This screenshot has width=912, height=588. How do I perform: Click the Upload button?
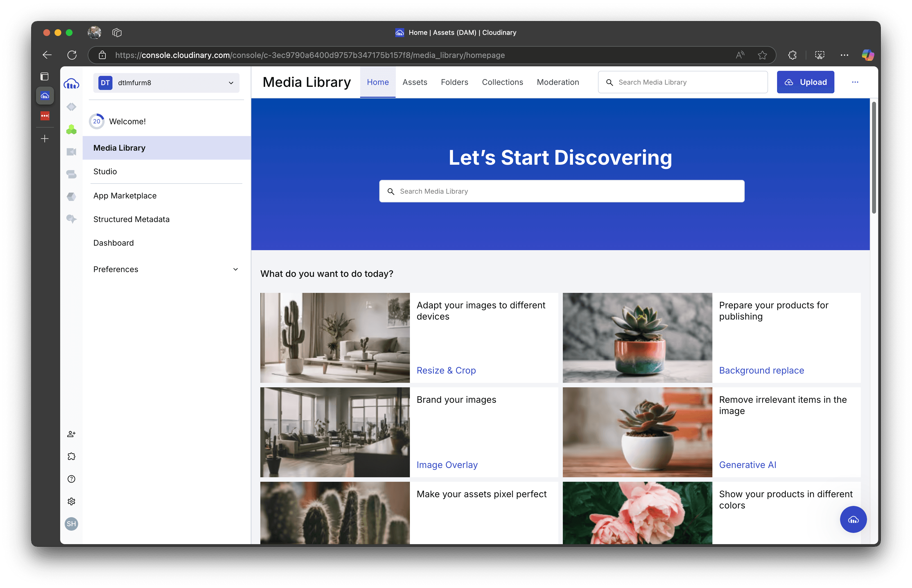pos(805,82)
